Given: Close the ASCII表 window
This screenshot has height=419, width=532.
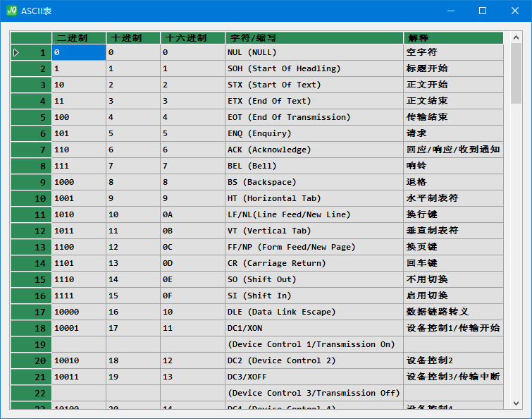Looking at the screenshot, I should click(514, 11).
